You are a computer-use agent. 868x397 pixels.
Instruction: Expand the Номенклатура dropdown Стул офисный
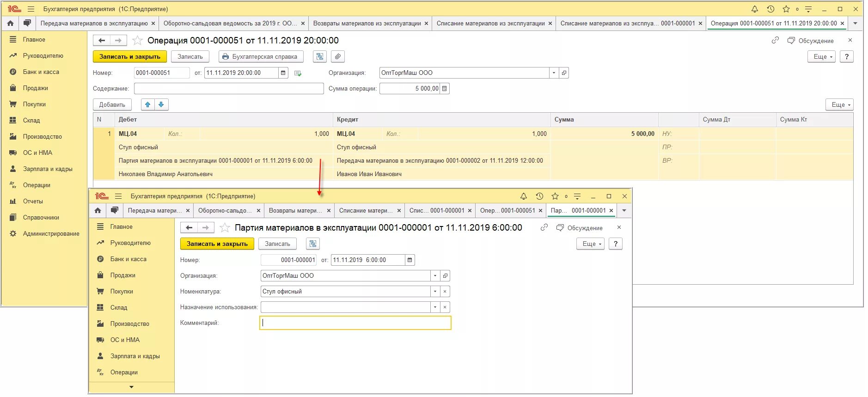435,291
